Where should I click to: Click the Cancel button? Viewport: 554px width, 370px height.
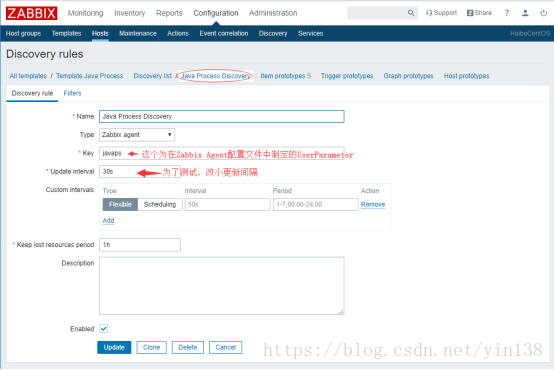point(225,347)
